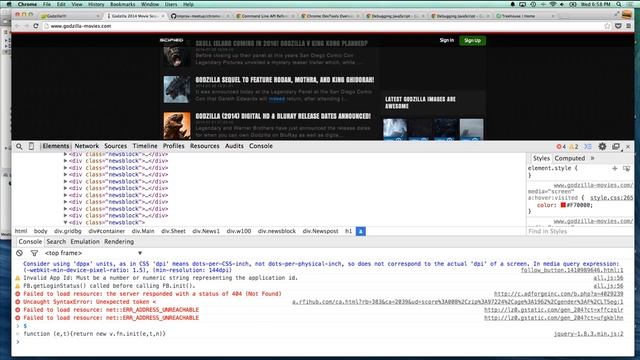Image resolution: width=640 pixels, height=360 pixels.
Task: Open the Profiles panel
Action: coord(173,146)
